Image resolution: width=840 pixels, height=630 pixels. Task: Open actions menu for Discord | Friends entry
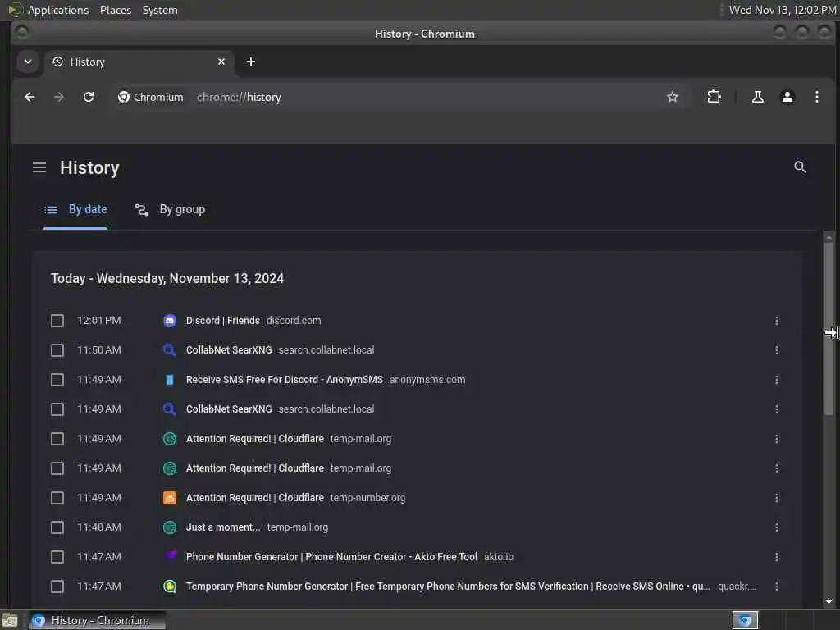776,321
